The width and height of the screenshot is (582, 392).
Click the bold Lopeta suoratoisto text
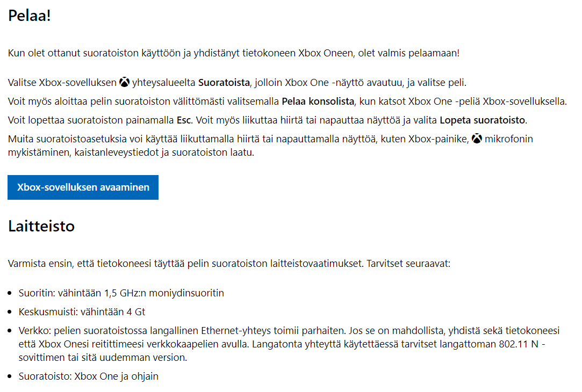482,120
